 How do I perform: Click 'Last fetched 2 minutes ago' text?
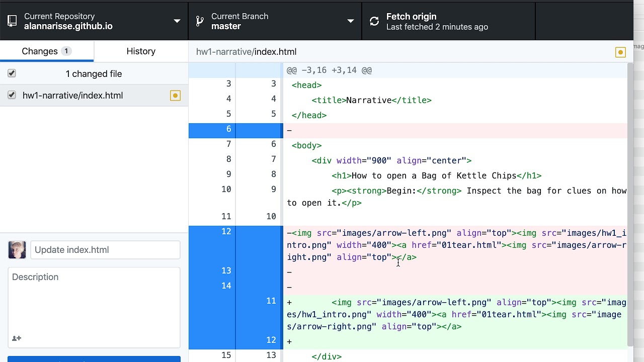[437, 27]
